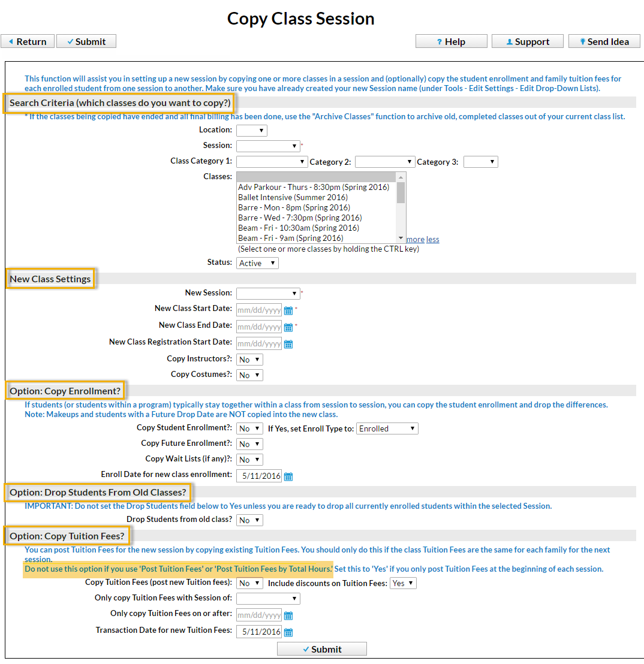Open the Session dropdown in Search Criteria
Screen dimensions: 644x664
coord(268,146)
